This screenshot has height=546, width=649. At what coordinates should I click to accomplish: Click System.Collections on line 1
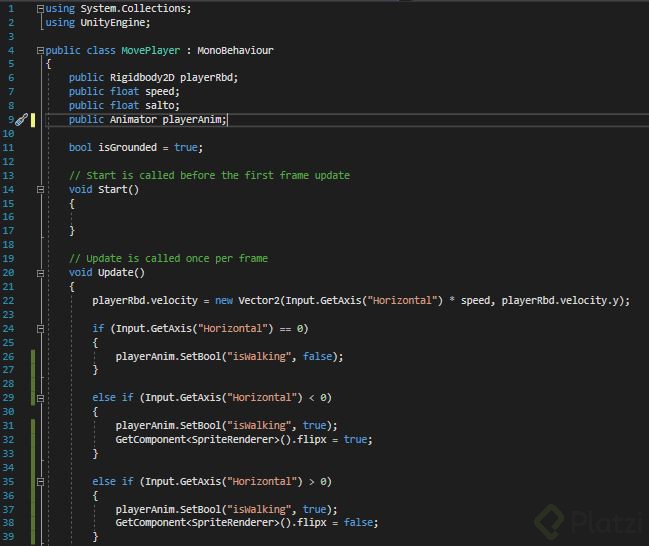point(133,8)
